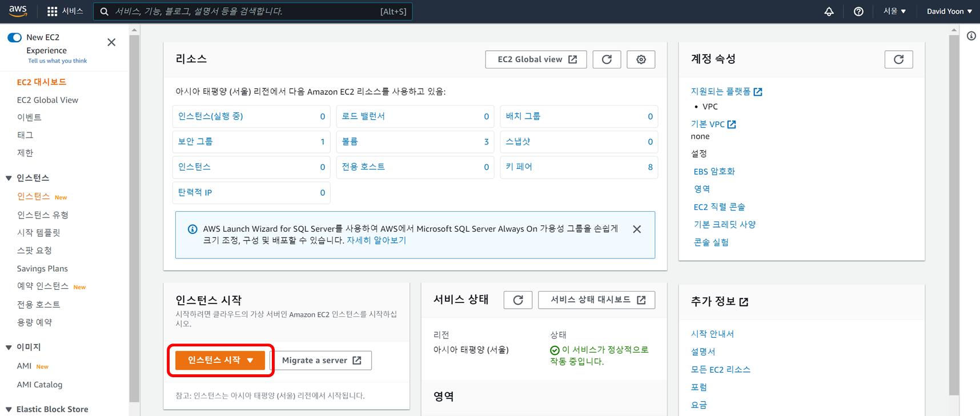Viewport: 980px width, 416px height.
Task: Select 인스턴스 under the 인스턴스 section
Action: coord(33,196)
